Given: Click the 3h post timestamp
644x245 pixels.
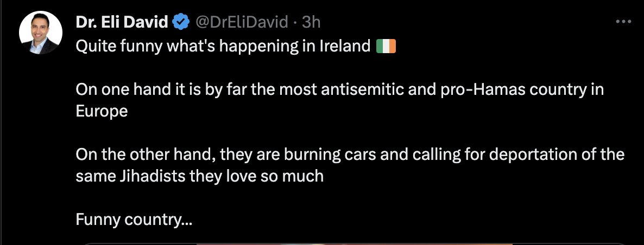Looking at the screenshot, I should coord(311,22).
